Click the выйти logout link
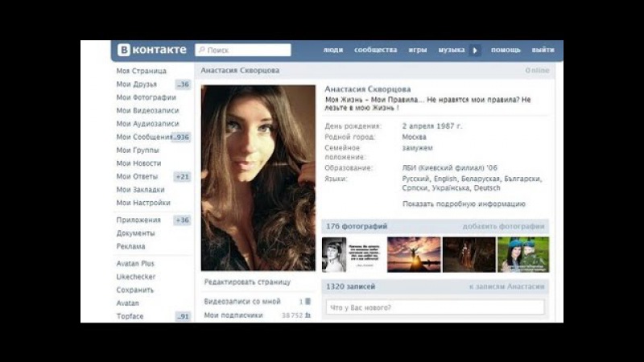The image size is (644, 362). pos(543,50)
